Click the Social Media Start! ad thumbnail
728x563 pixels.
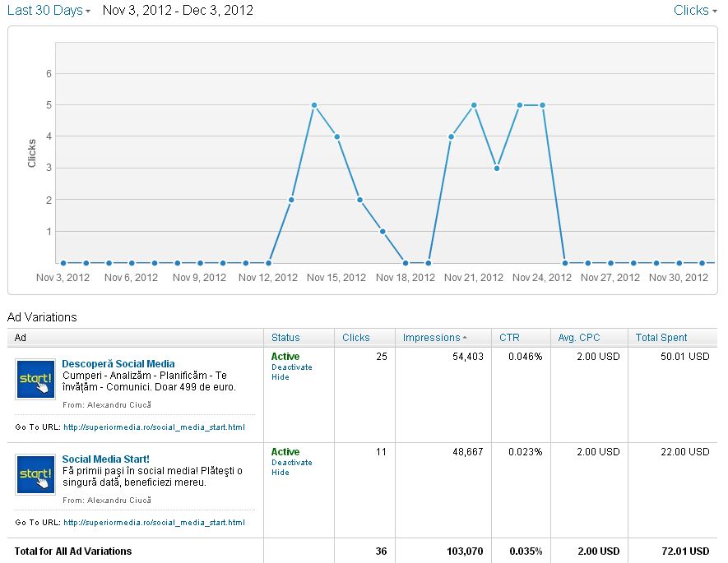pos(35,474)
